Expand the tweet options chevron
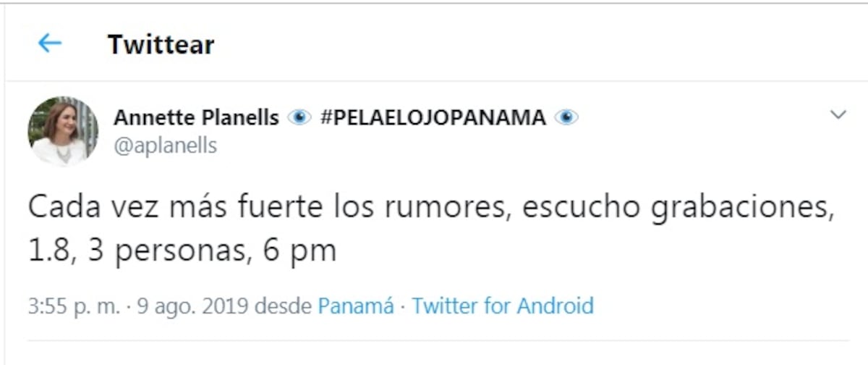The width and height of the screenshot is (868, 365). (838, 115)
